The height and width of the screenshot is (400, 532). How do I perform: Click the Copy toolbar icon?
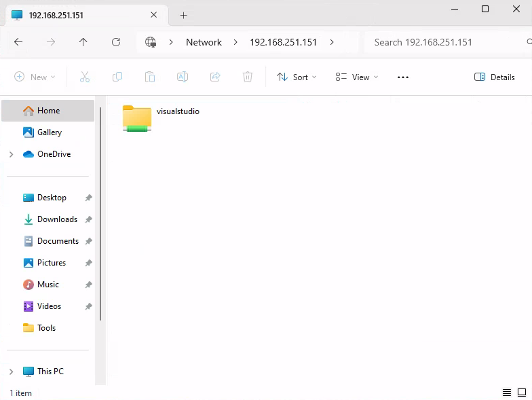click(117, 77)
